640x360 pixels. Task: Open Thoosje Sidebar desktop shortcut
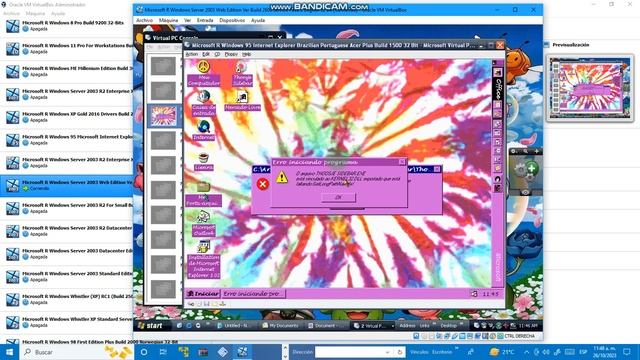(242, 73)
